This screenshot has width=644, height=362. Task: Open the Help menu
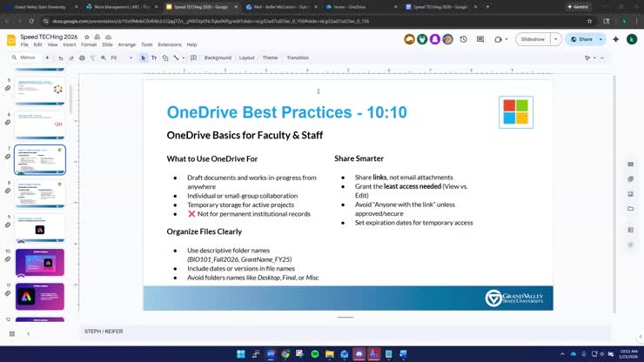pos(191,44)
